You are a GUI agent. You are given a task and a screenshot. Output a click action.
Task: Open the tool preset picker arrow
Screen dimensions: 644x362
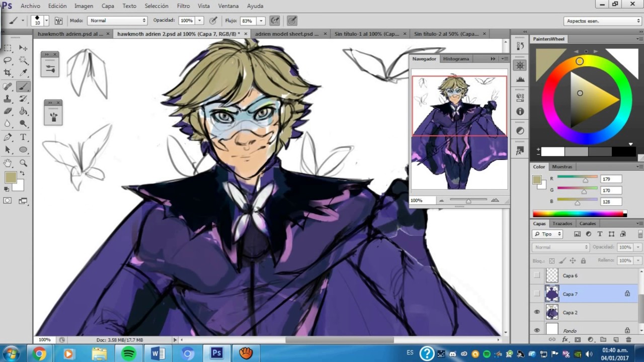pos(23,21)
